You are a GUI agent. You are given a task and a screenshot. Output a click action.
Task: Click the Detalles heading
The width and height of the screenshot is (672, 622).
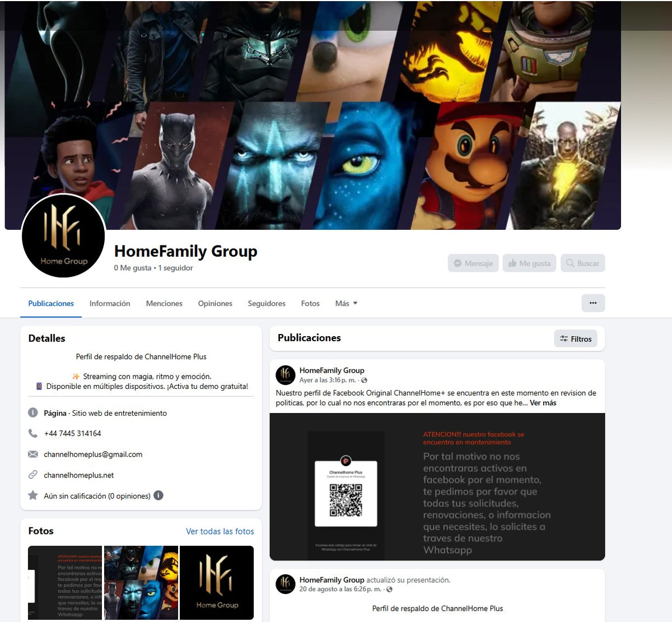coord(46,338)
